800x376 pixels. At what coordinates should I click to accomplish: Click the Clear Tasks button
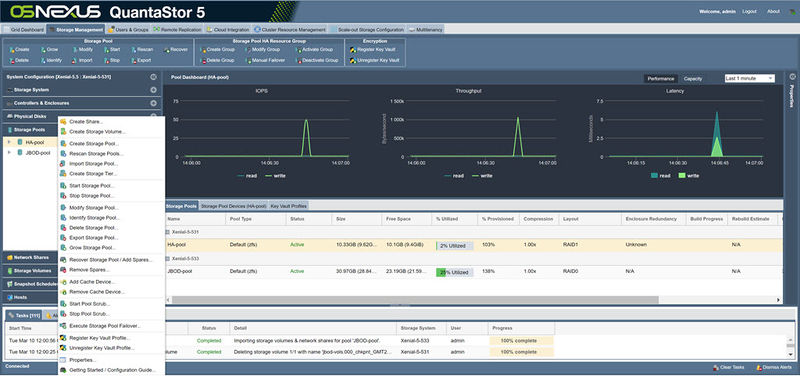tap(729, 367)
